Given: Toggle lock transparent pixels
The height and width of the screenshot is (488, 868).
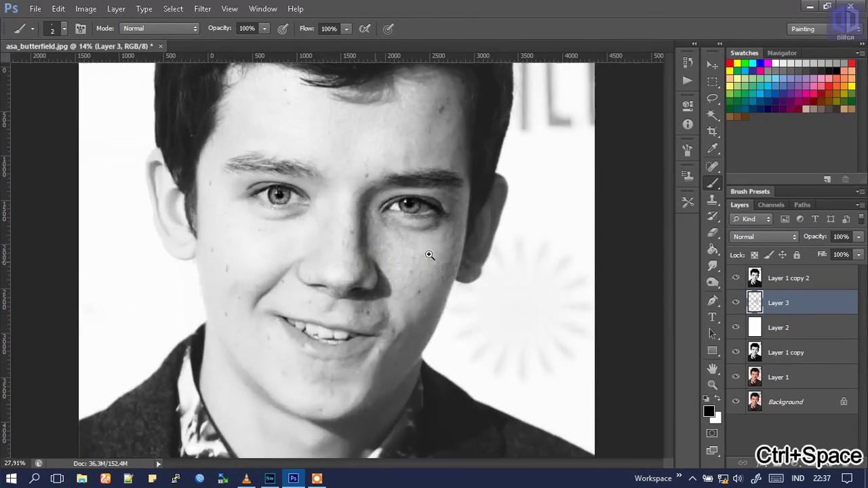Looking at the screenshot, I should point(754,255).
